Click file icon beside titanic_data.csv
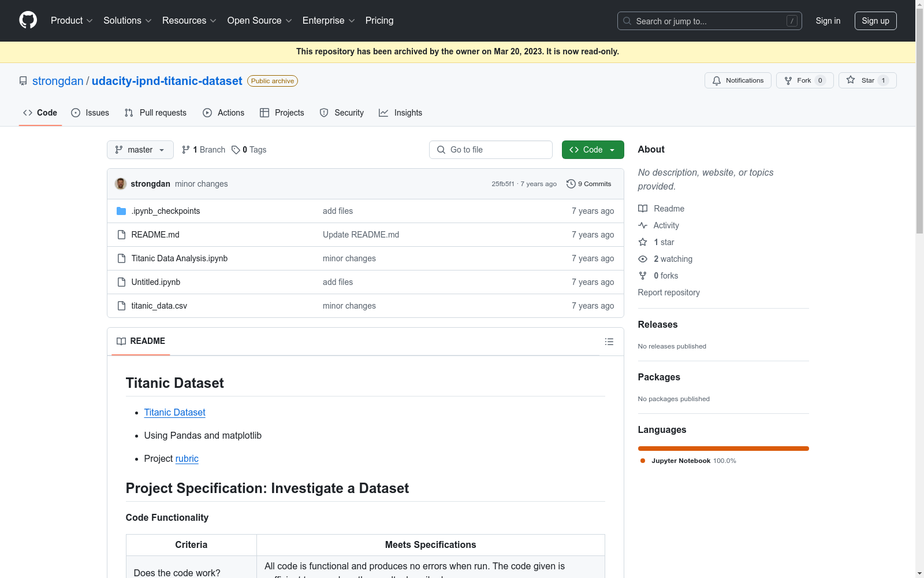This screenshot has width=924, height=578. (x=121, y=306)
